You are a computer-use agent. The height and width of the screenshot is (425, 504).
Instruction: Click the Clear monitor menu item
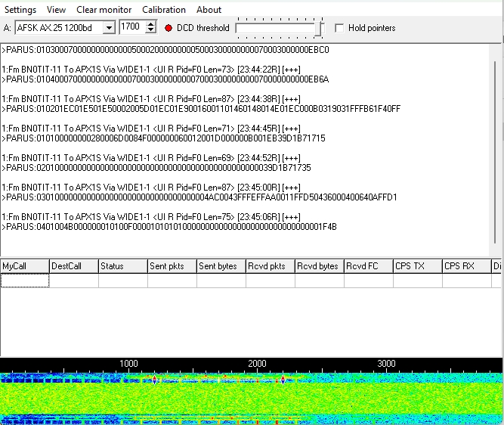(104, 10)
